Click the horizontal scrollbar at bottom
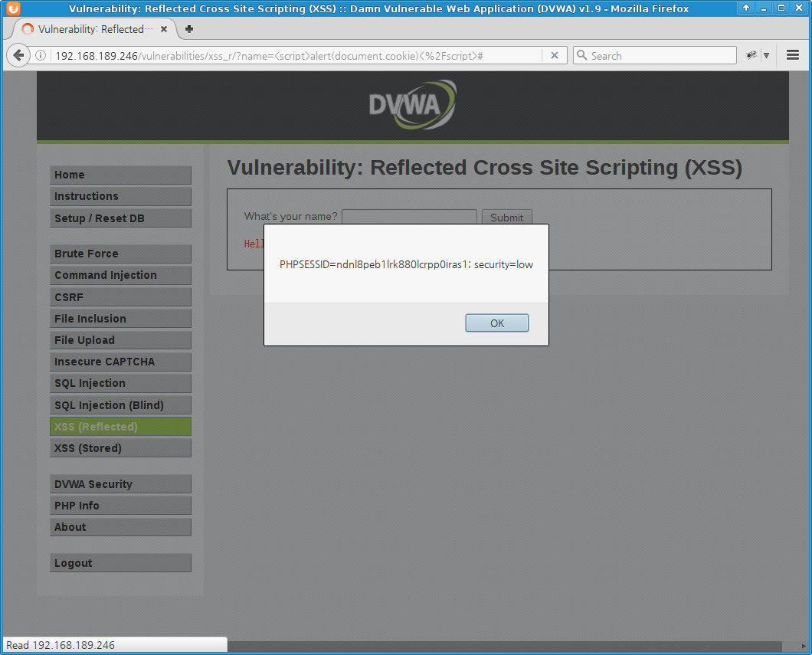Viewport: 812px width, 655px height. click(x=504, y=647)
